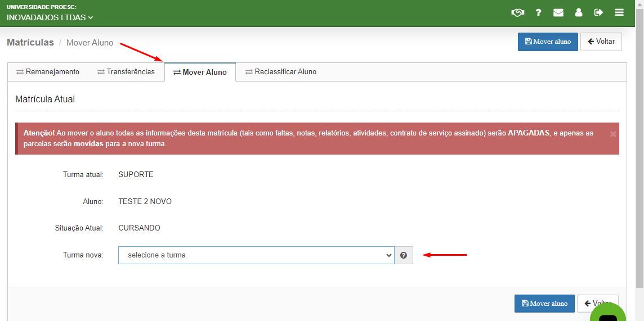Open the 'selecione a turma' dropdown
The width and height of the screenshot is (644, 321).
tap(256, 255)
